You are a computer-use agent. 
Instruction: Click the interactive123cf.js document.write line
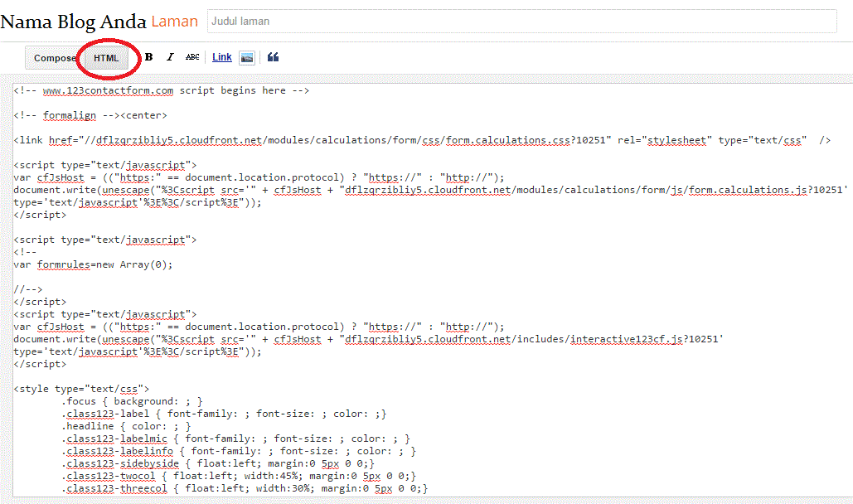tap(369, 339)
